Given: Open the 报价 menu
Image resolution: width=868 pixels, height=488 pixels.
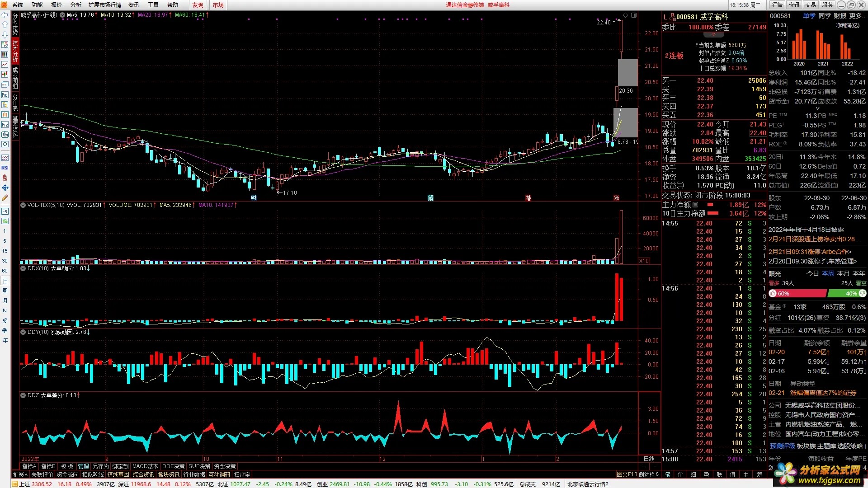Looking at the screenshot, I should pyautogui.click(x=57, y=5).
